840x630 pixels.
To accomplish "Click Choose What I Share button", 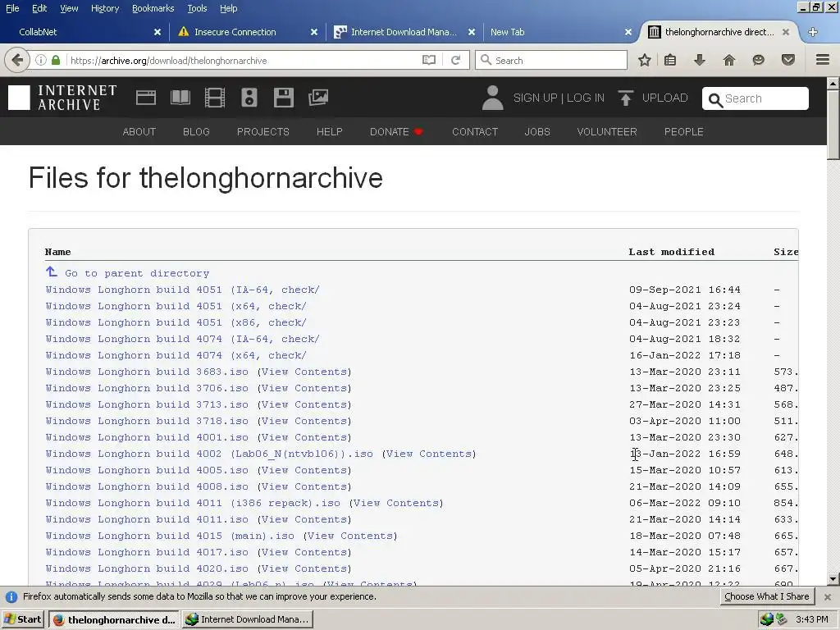I will click(x=767, y=597).
